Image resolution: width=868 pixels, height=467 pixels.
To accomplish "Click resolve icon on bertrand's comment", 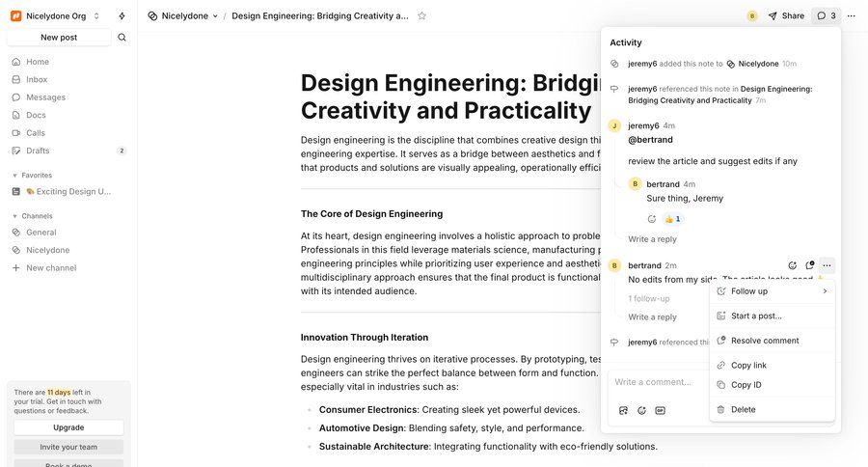I will tap(809, 265).
